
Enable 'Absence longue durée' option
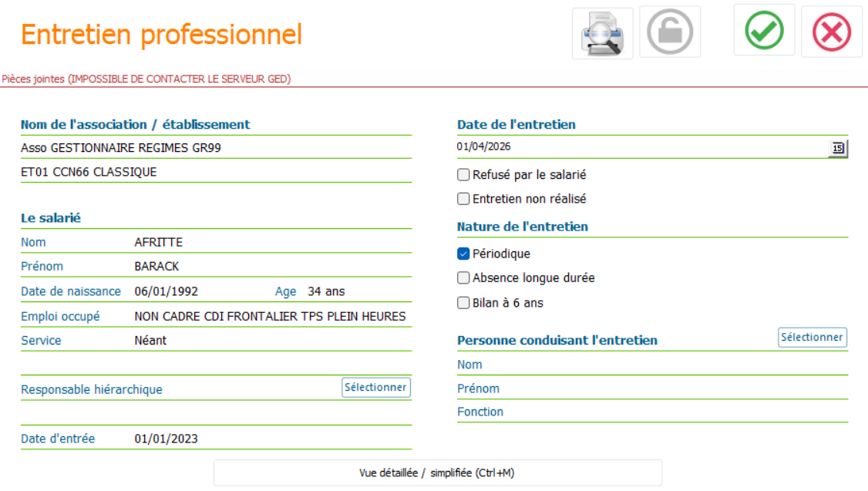click(463, 278)
